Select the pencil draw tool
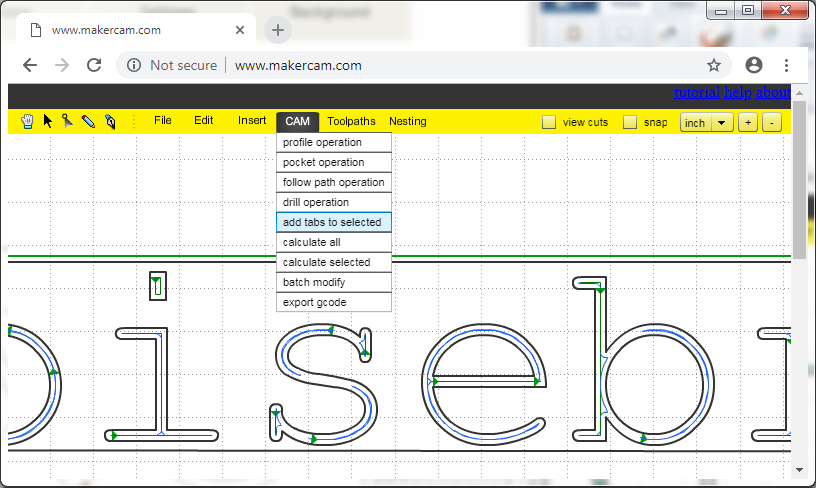 tap(88, 121)
